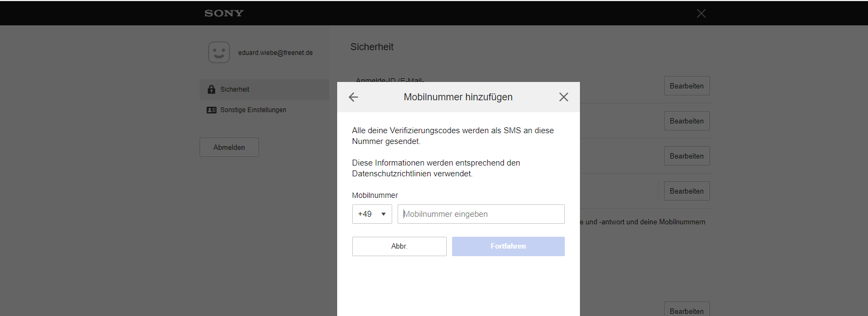
Task: Click the lock icon beside Sicherheit
Action: (x=211, y=90)
